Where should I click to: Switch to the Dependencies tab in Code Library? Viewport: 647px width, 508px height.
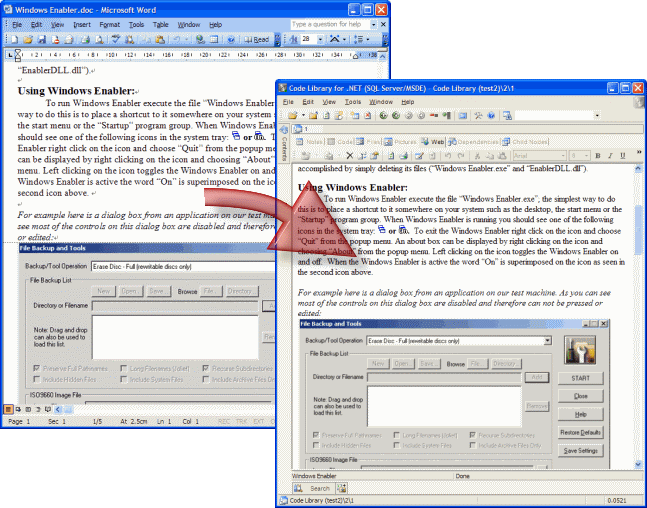pyautogui.click(x=473, y=142)
